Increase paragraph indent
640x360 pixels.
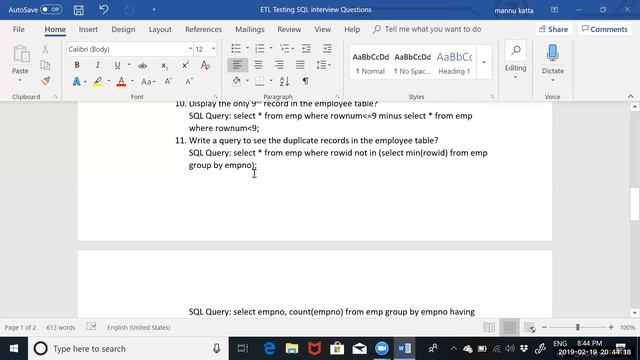click(x=327, y=49)
